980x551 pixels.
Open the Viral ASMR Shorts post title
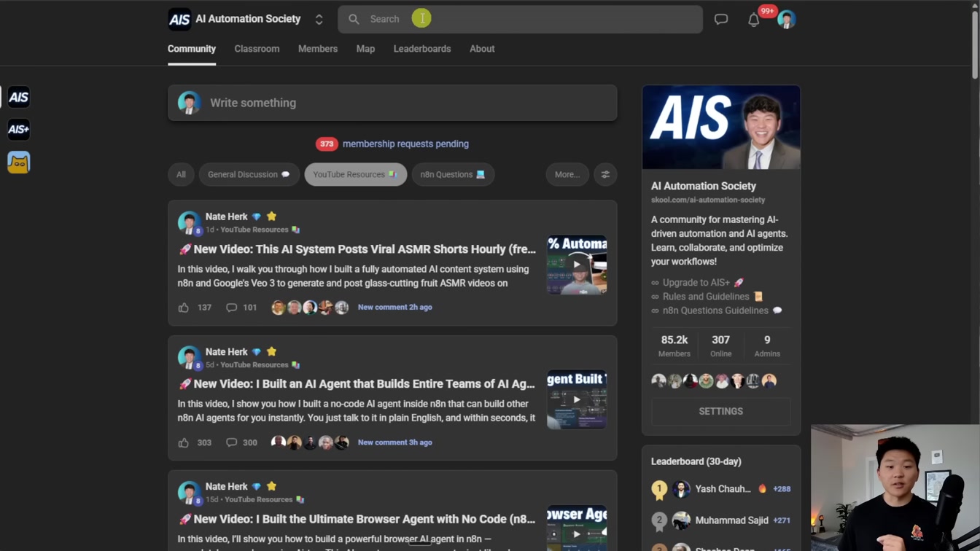click(x=357, y=249)
